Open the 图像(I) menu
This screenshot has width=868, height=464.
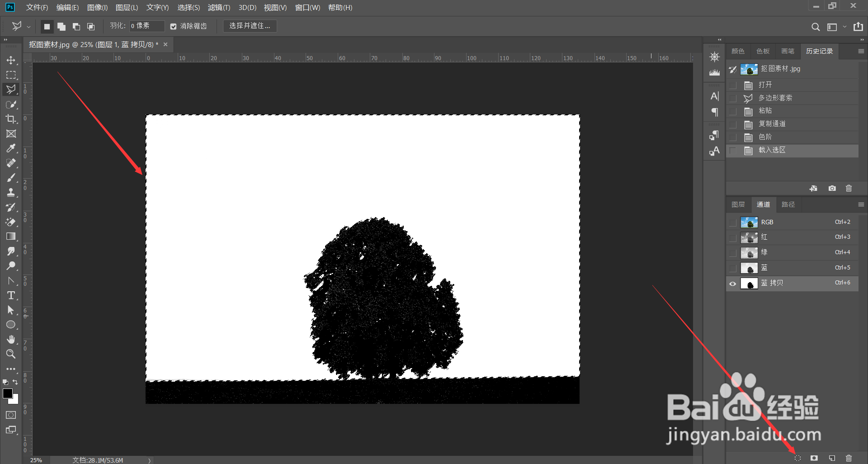pos(97,8)
